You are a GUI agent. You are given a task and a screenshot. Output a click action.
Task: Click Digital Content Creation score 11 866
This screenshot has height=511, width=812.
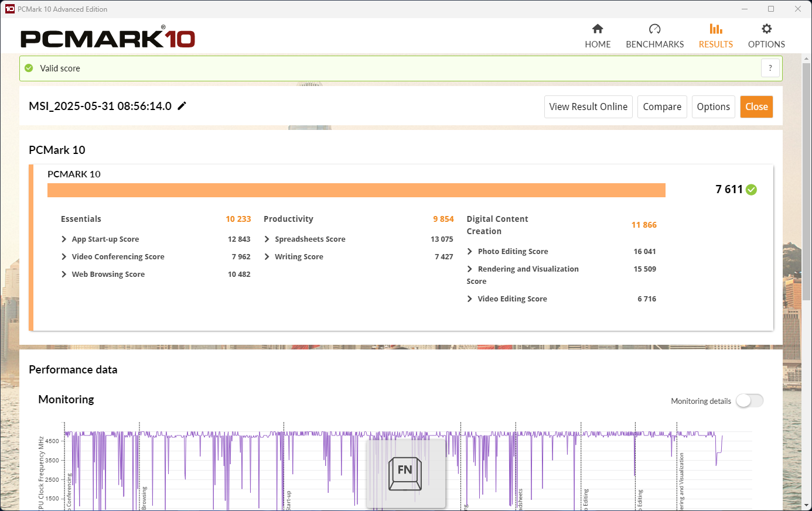click(x=644, y=225)
